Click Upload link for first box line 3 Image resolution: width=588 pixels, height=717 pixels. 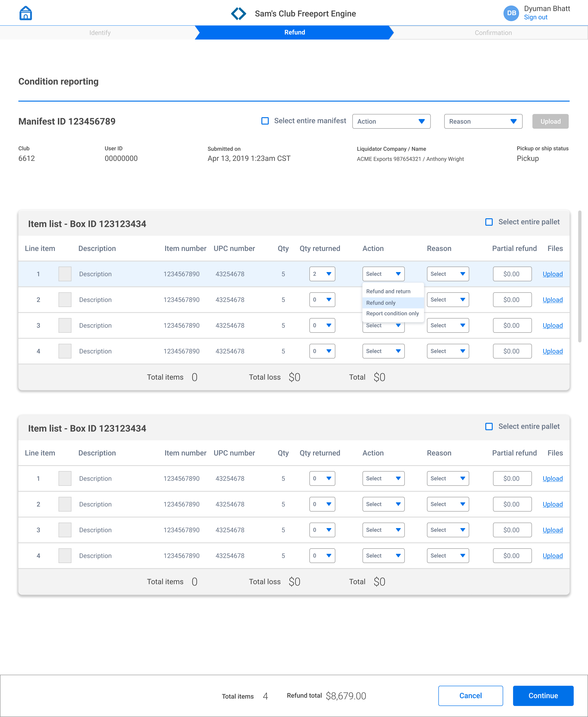click(x=552, y=326)
